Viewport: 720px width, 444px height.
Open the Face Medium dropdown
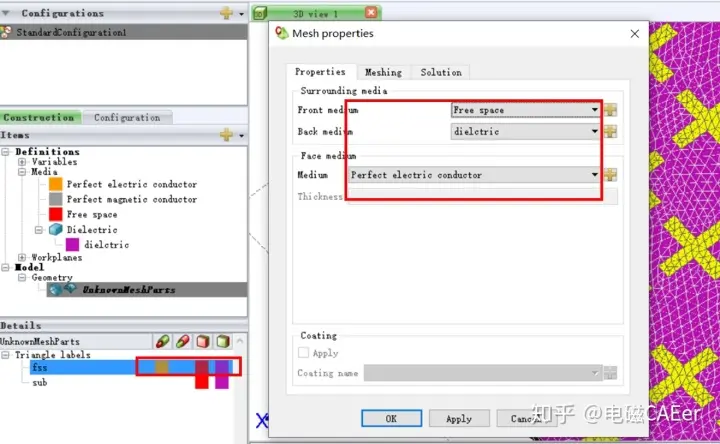coord(475,175)
